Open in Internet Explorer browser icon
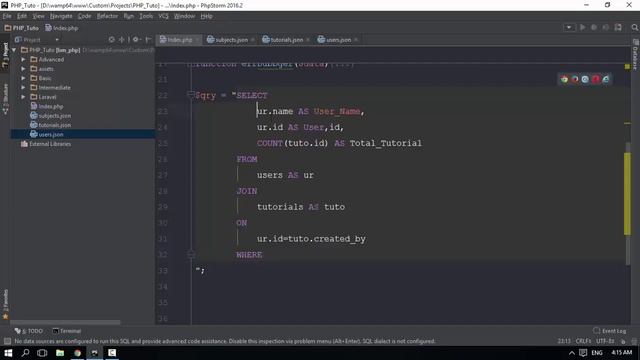The image size is (640, 360). pos(606,80)
